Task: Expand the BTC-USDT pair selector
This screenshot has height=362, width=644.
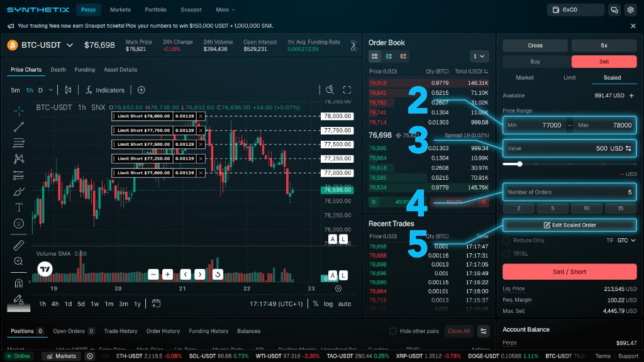Action: pyautogui.click(x=70, y=45)
